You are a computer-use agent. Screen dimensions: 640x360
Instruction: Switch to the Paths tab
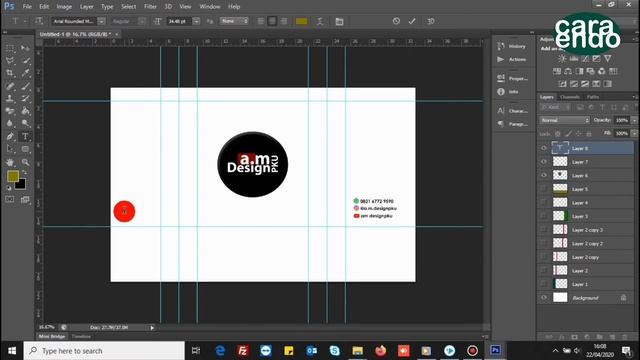click(x=593, y=97)
